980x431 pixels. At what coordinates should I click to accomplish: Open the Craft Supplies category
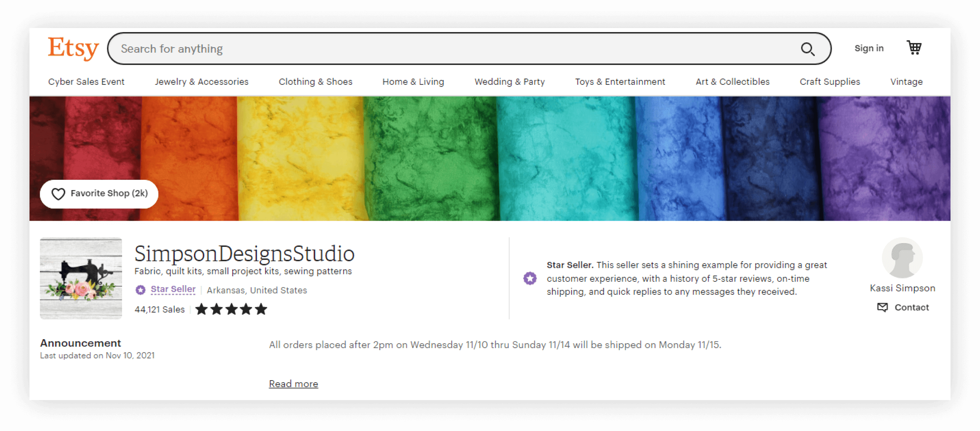coord(830,81)
